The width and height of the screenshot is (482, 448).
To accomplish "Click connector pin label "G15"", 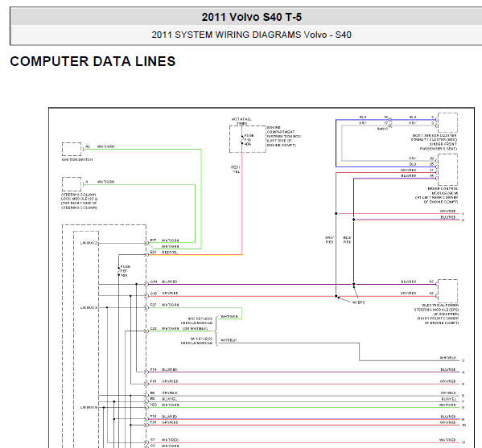I will tap(154, 294).
